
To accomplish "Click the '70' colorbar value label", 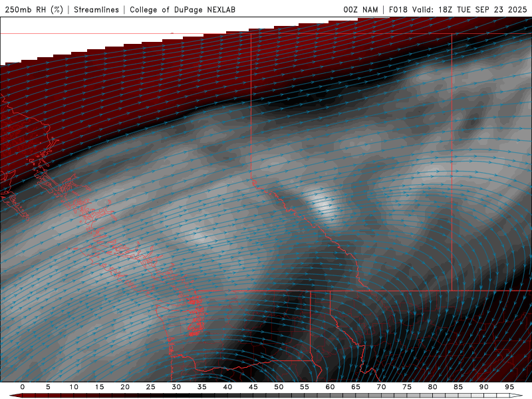I will click(381, 387).
